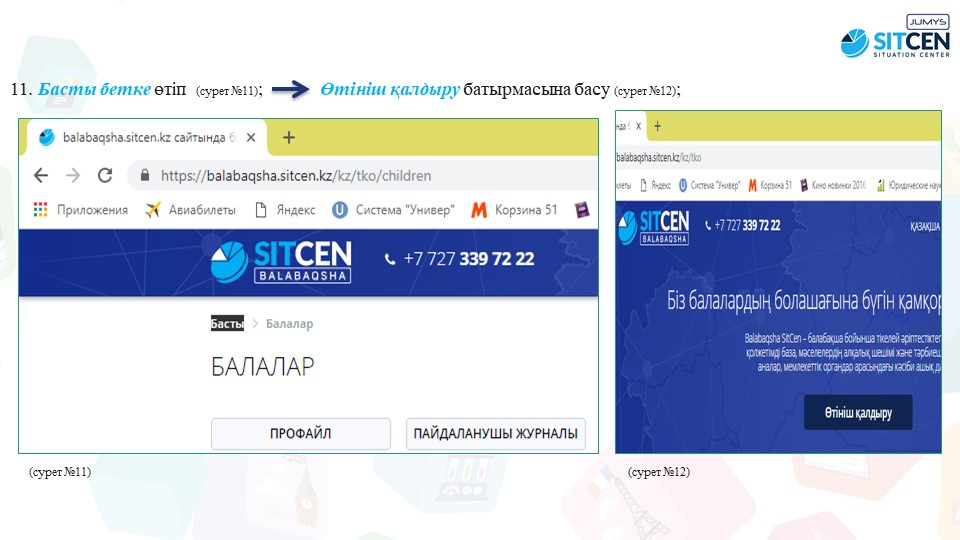This screenshot has height=540, width=960.
Task: Click the browser forward arrow
Action: tap(73, 175)
